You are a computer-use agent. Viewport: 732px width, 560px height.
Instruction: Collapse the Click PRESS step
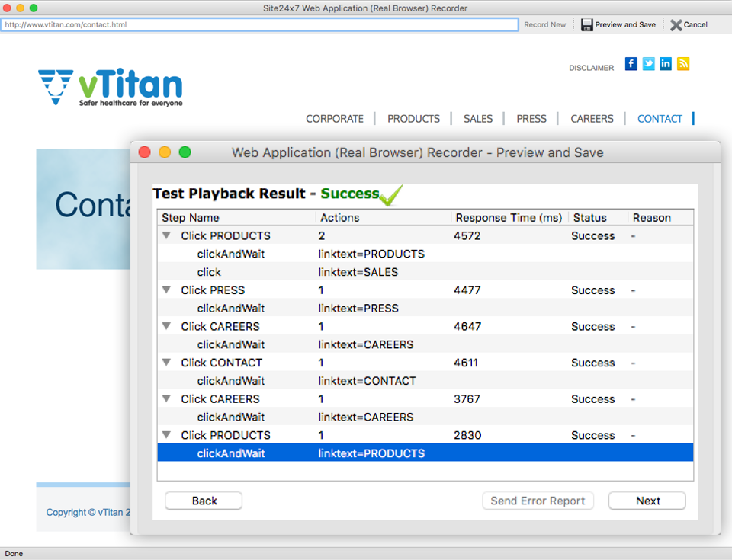[166, 290]
